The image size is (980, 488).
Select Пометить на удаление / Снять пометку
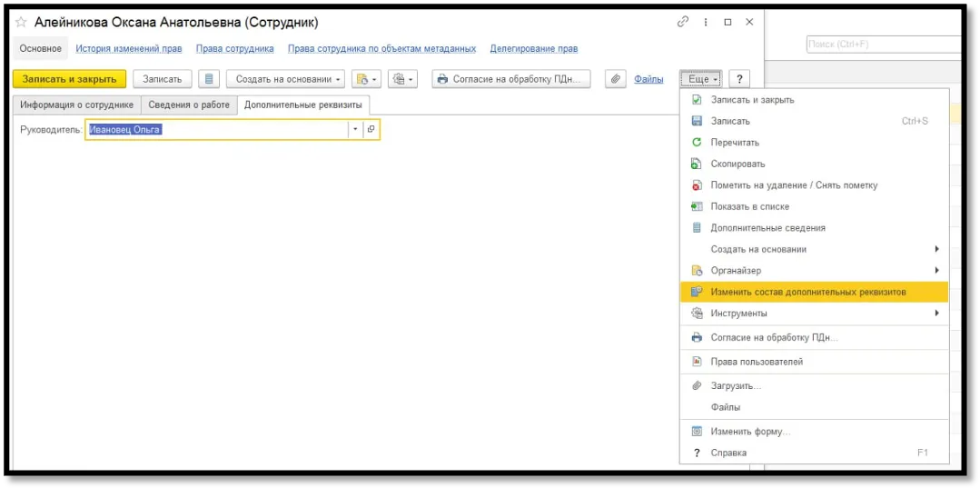click(794, 185)
